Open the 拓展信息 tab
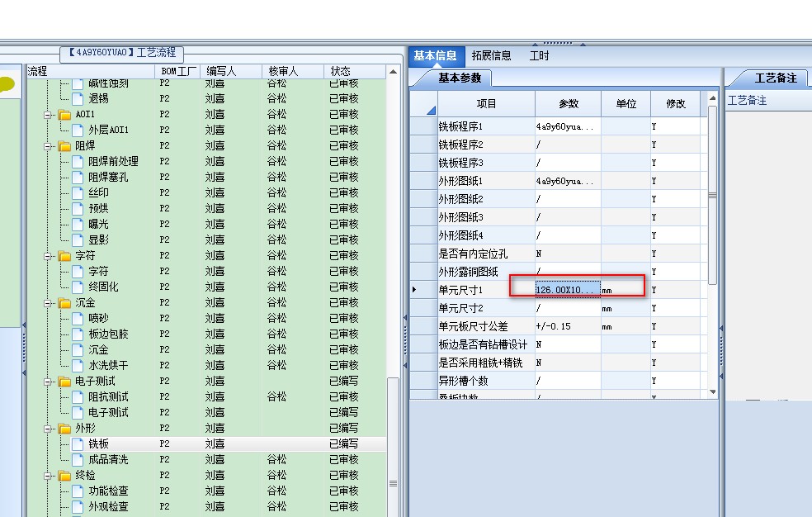 coord(492,56)
